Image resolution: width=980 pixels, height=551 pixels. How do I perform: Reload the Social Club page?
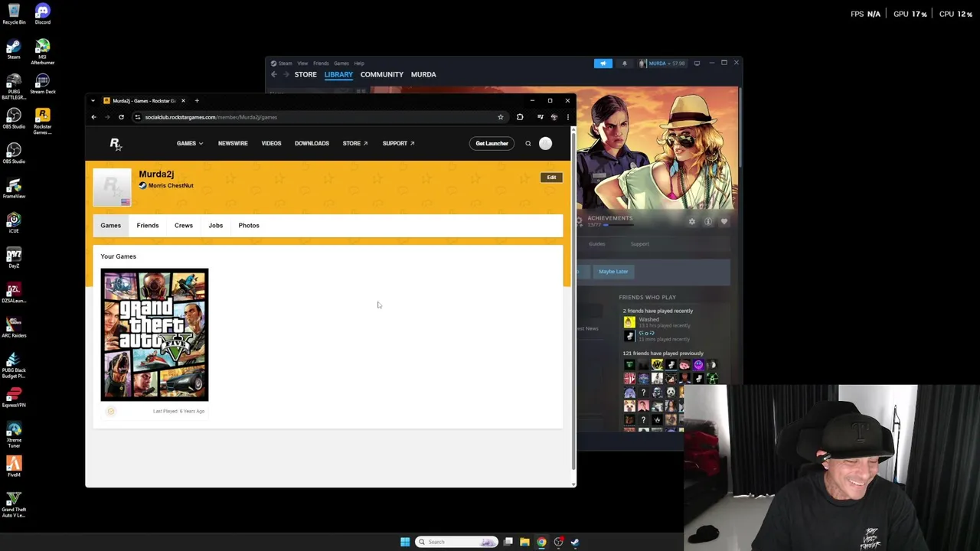click(121, 117)
